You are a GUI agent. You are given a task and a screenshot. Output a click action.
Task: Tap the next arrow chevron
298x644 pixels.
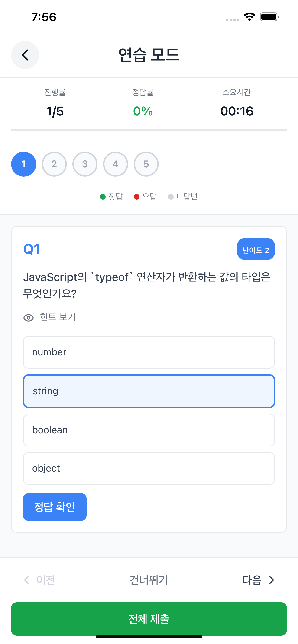pyautogui.click(x=271, y=580)
